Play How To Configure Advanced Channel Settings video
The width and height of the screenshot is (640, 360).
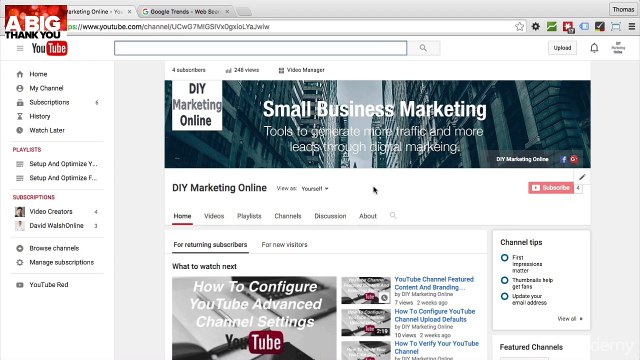254,318
